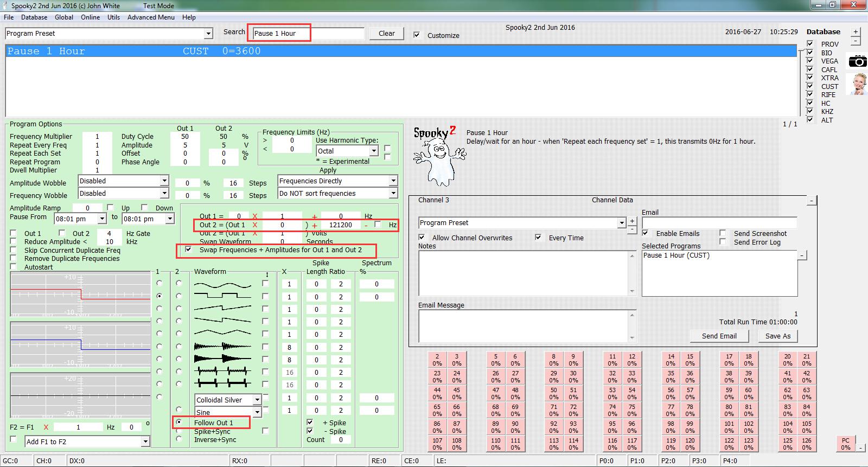Click the Clear search button
868x467 pixels.
(x=386, y=33)
